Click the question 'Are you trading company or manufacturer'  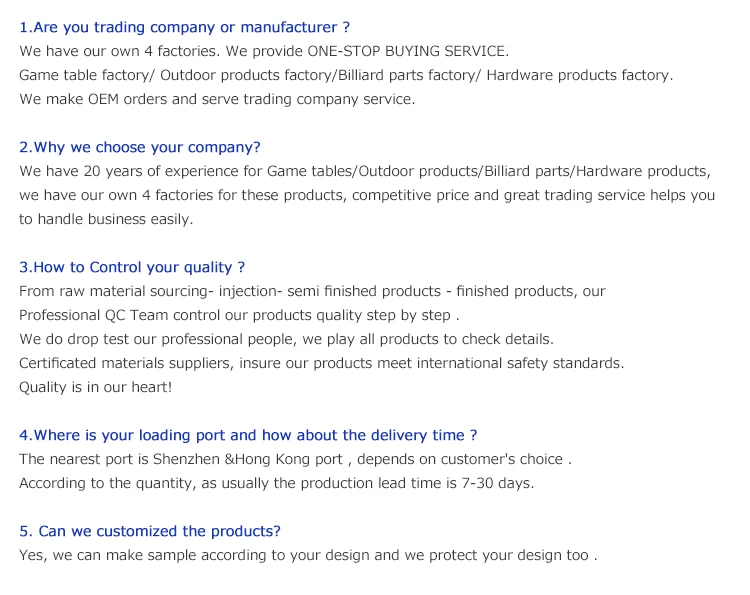tap(185, 27)
